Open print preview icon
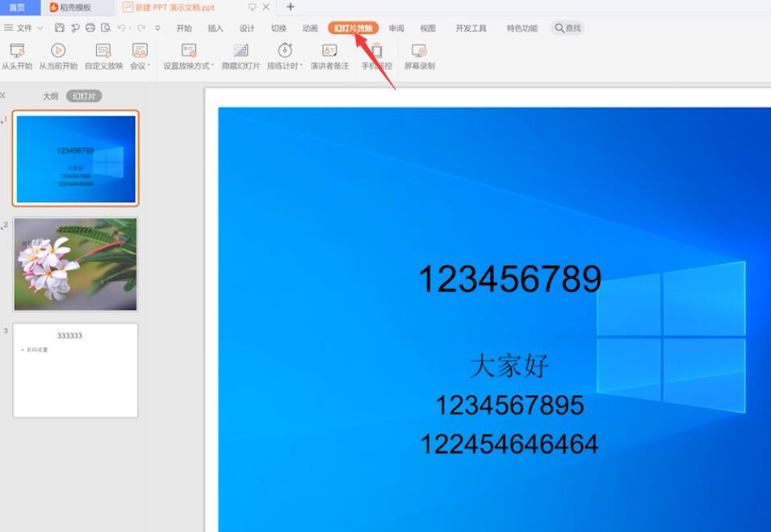The height and width of the screenshot is (532, 771). point(106,28)
